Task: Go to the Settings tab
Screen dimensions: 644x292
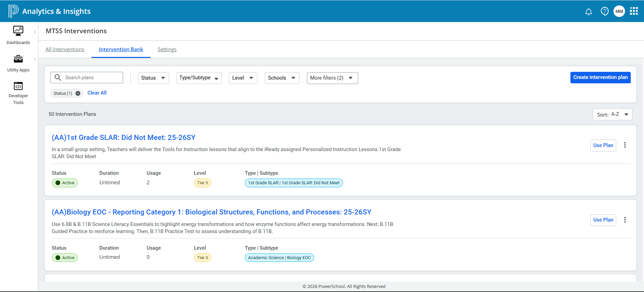Action: (x=167, y=49)
